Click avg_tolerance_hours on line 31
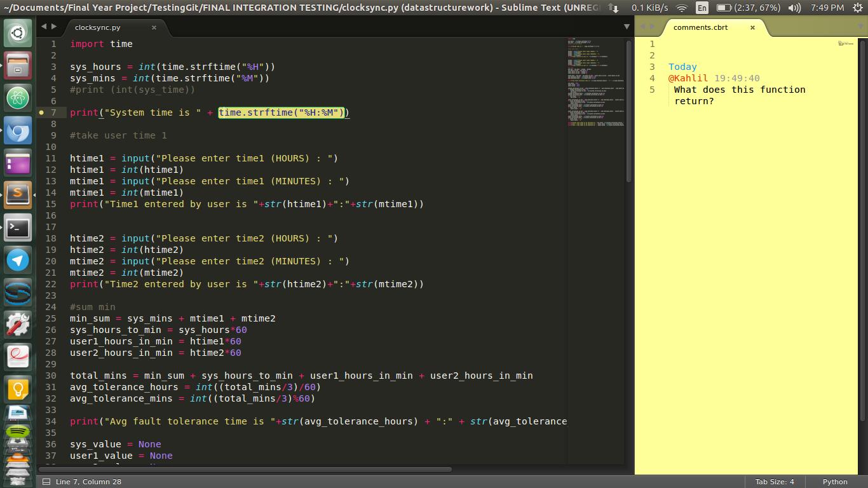This screenshot has width=868, height=488. (124, 387)
